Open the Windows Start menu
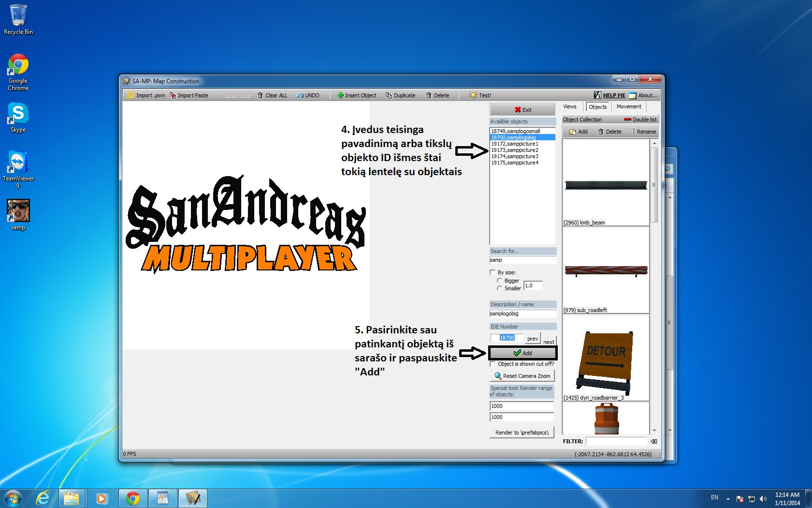The height and width of the screenshot is (508, 812). point(13,498)
